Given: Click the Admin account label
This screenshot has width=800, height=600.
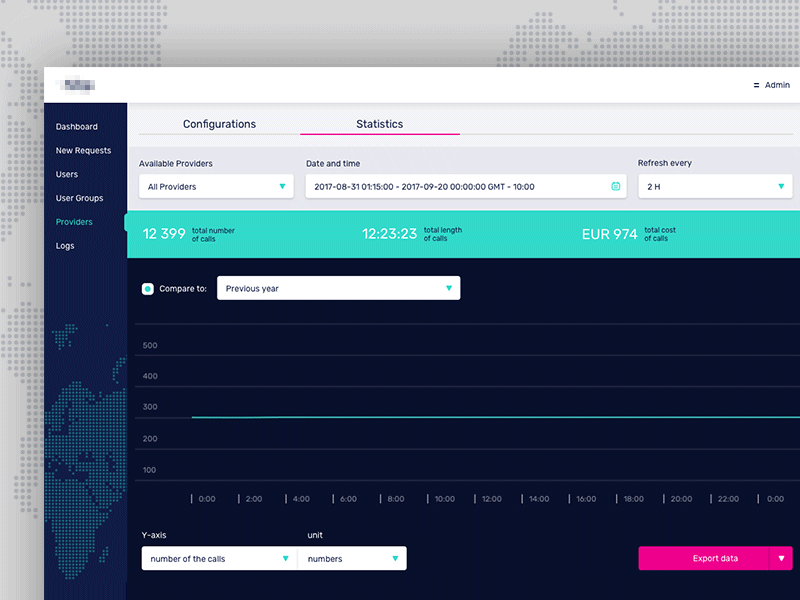Looking at the screenshot, I should coord(776,85).
